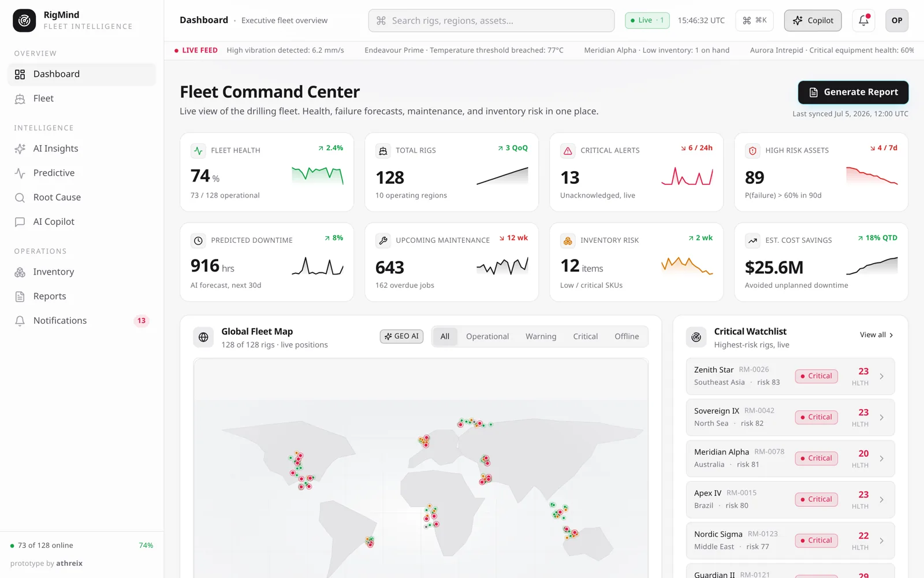This screenshot has width=924, height=578.
Task: Click the Inventory boxes icon in sidebar
Action: [x=20, y=272]
